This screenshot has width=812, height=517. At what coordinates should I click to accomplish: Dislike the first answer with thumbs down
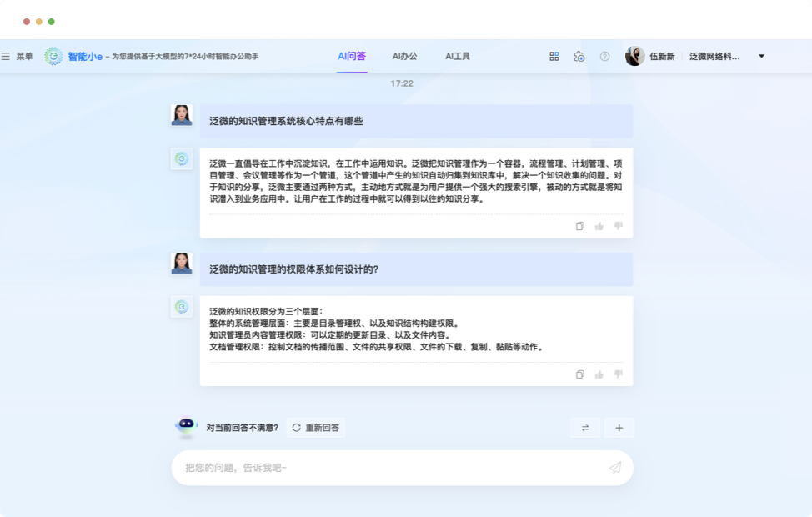619,226
